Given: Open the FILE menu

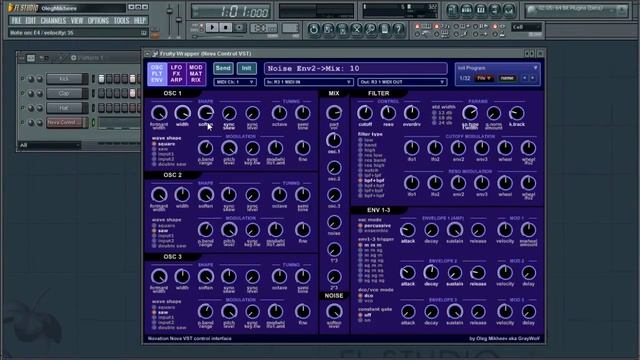Looking at the screenshot, I should tap(16, 20).
